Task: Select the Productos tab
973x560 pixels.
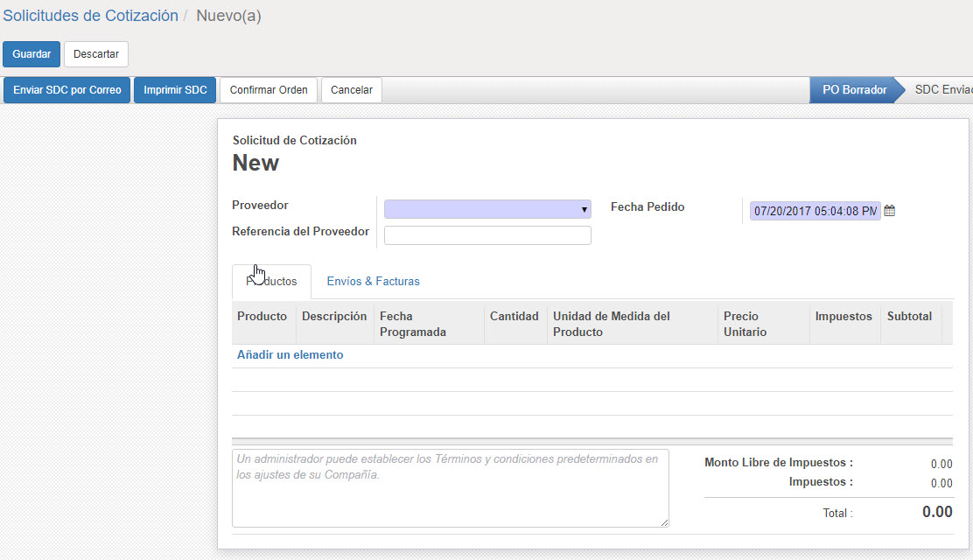Action: point(271,282)
